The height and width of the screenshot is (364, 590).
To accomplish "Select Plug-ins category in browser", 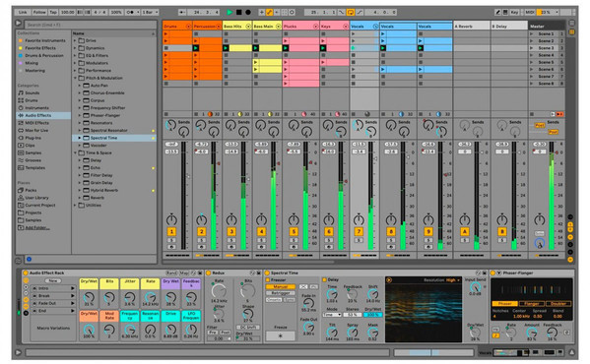I will tap(33, 138).
